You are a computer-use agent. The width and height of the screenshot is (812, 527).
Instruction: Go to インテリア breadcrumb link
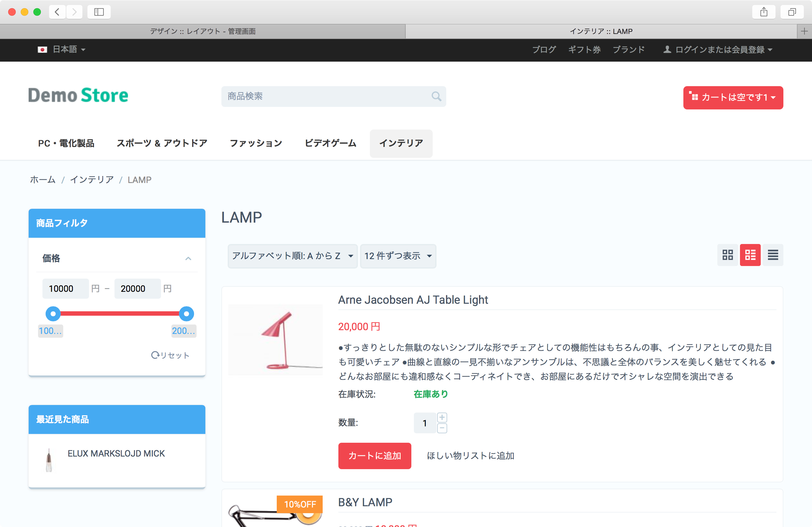coord(92,180)
